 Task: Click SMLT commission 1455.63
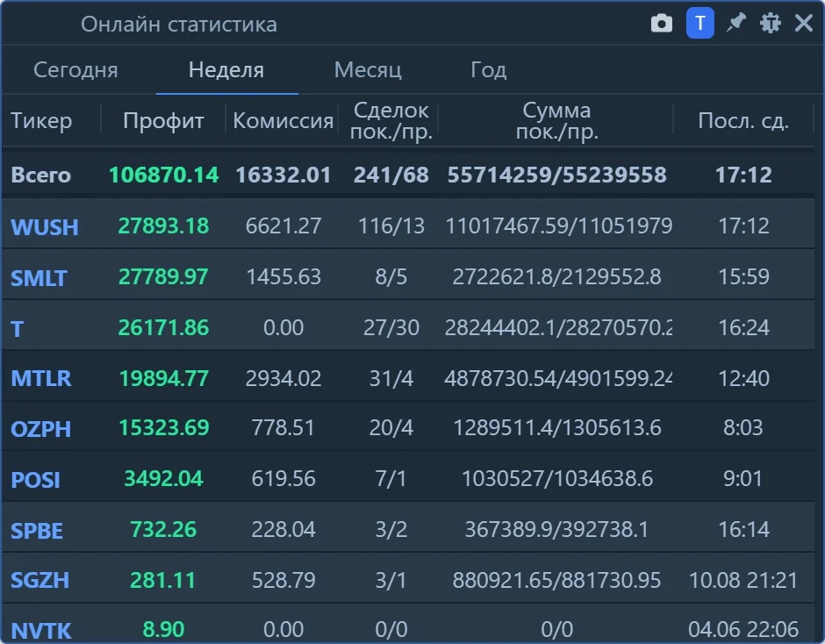pyautogui.click(x=283, y=276)
